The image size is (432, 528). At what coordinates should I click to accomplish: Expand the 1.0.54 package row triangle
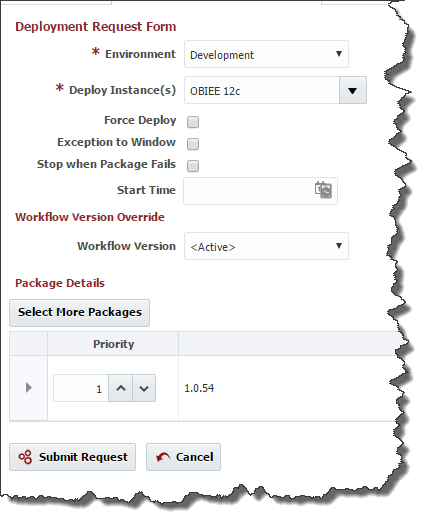(29, 388)
